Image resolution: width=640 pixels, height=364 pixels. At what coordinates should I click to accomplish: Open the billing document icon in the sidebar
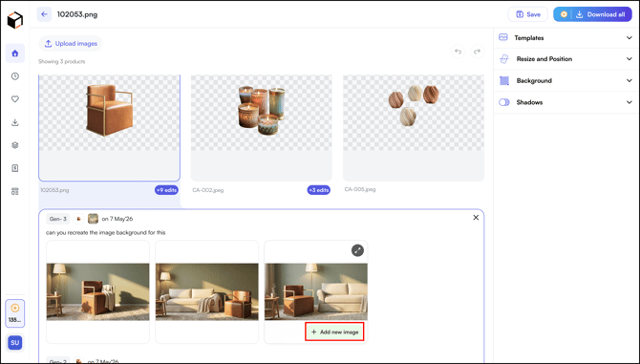[x=15, y=168]
